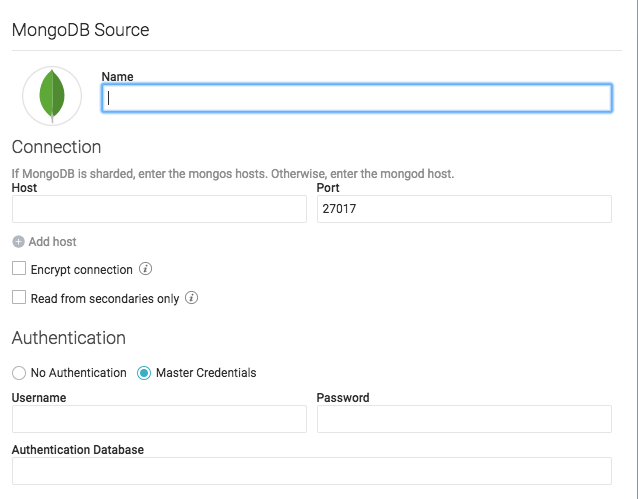Click the Authentication section heading
This screenshot has height=499, width=638.
click(x=69, y=338)
